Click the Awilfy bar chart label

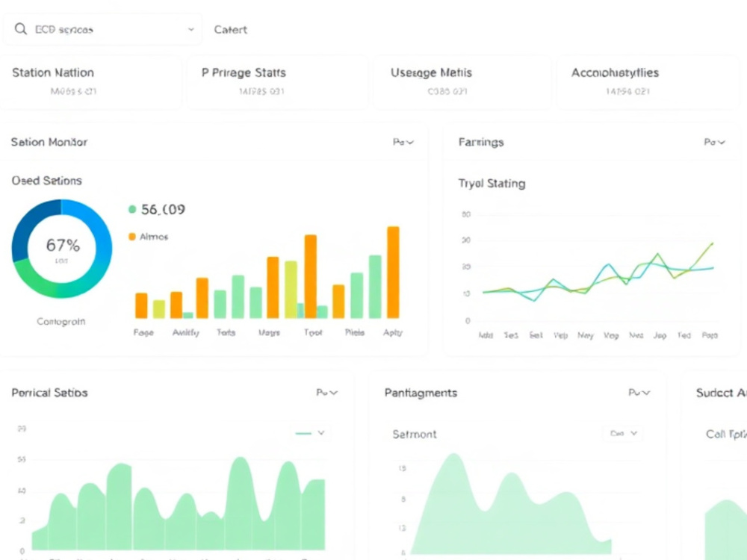[x=186, y=332]
